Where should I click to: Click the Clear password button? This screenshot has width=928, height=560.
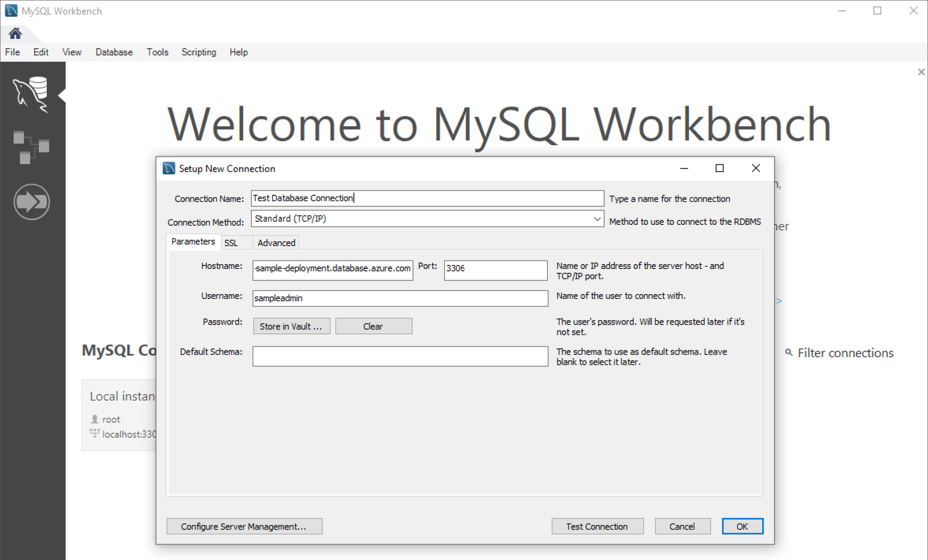(373, 326)
